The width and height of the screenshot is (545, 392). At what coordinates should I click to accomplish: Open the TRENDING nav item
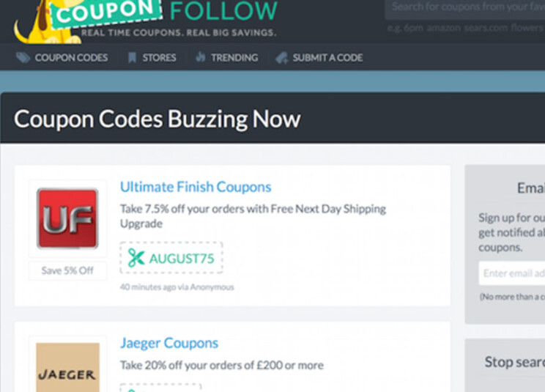(x=234, y=58)
